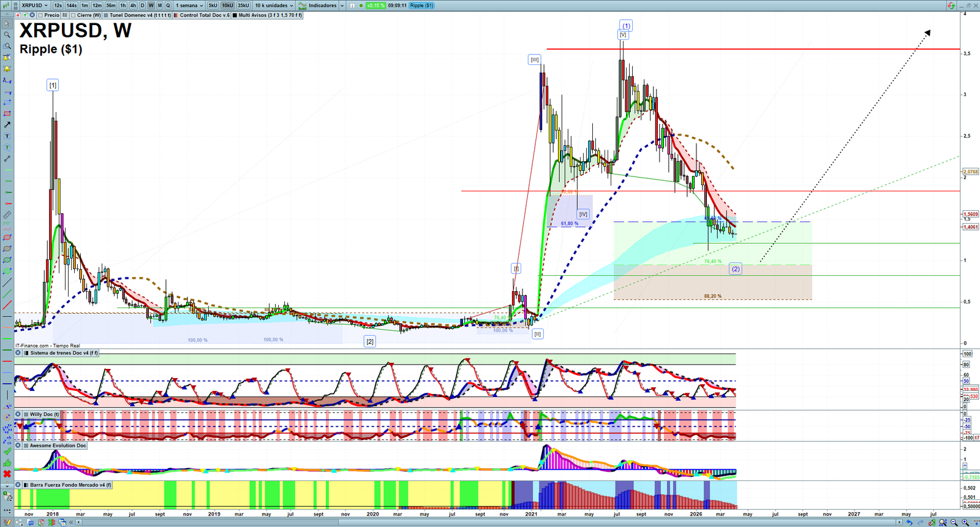Viewport: 980px width, 527px height.
Task: Activate the magnifier zoom tool
Action: coord(7,35)
